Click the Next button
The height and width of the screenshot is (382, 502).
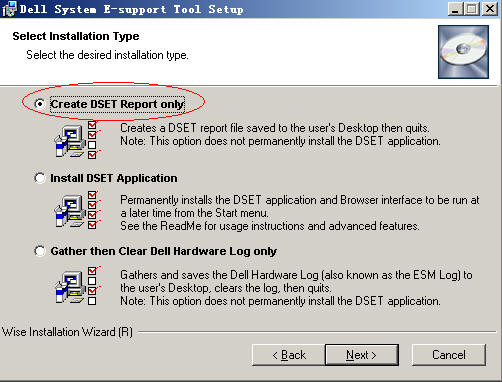click(x=362, y=355)
